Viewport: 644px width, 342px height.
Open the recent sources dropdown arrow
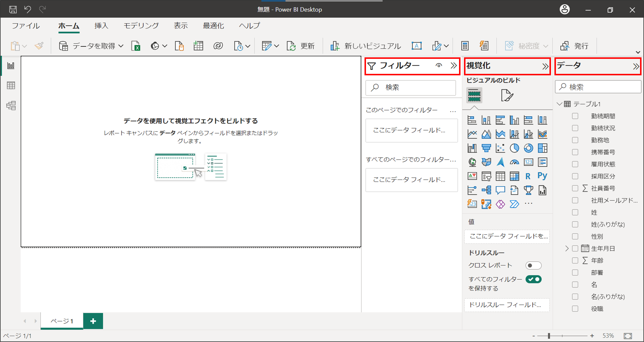(247, 46)
